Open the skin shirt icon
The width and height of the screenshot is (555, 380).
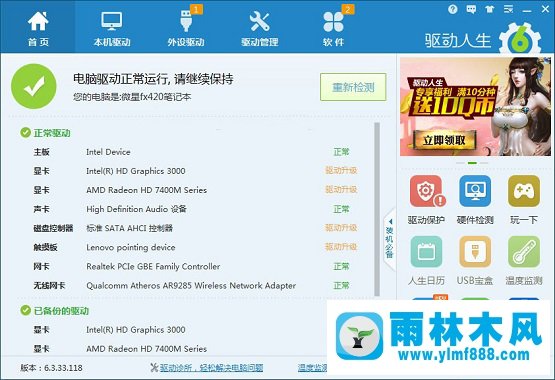pos(490,9)
